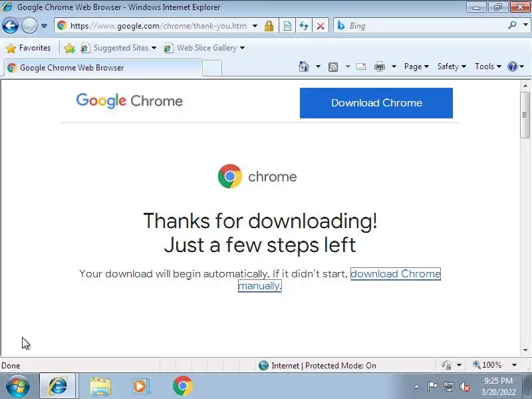This screenshot has height=399, width=532.
Task: Open the Windows Start menu
Action: [17, 386]
